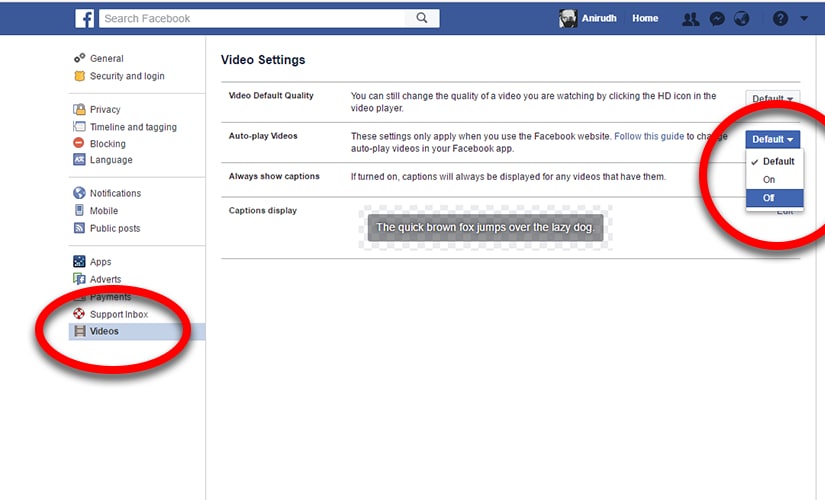
Task: Click the Videos film strip icon
Action: pos(79,331)
